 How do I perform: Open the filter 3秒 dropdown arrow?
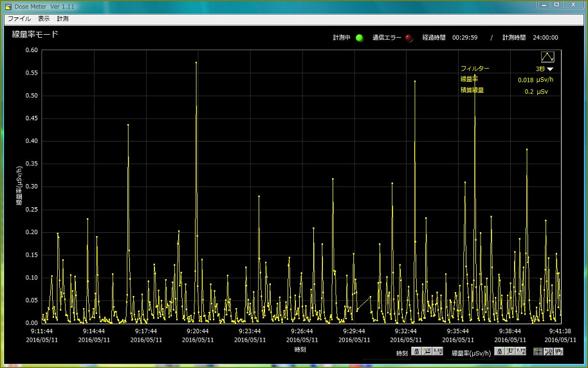pos(550,69)
